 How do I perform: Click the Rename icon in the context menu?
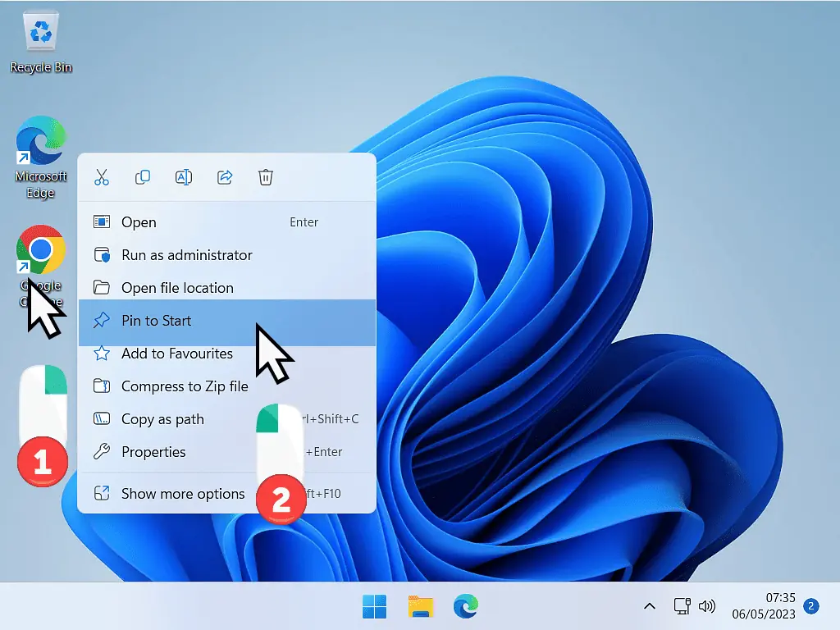184,177
